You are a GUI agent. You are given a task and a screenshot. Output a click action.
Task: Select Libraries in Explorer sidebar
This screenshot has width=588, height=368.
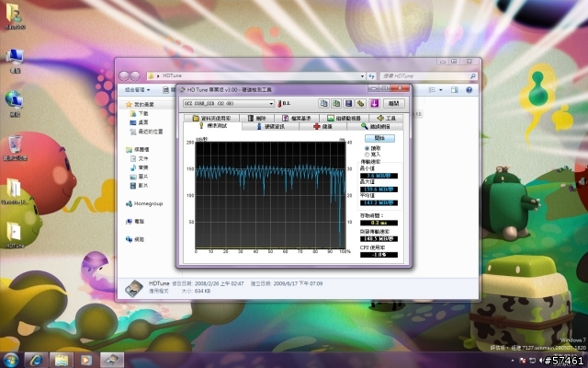click(x=138, y=149)
